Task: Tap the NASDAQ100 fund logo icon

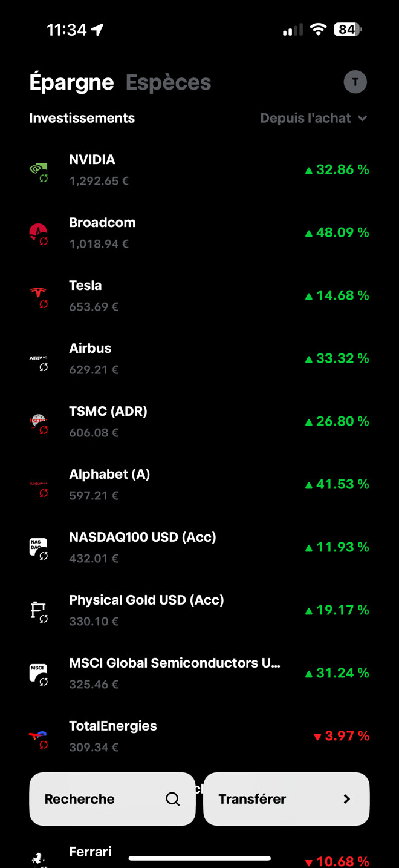Action: point(38,548)
